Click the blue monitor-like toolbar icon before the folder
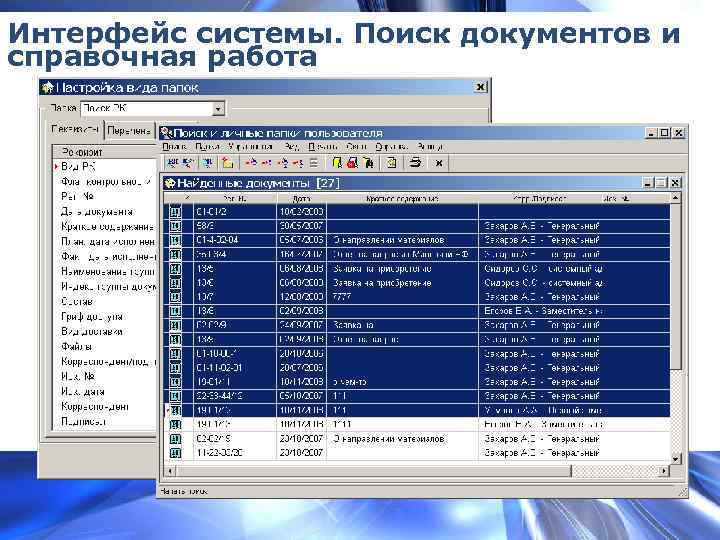 tap(208, 163)
